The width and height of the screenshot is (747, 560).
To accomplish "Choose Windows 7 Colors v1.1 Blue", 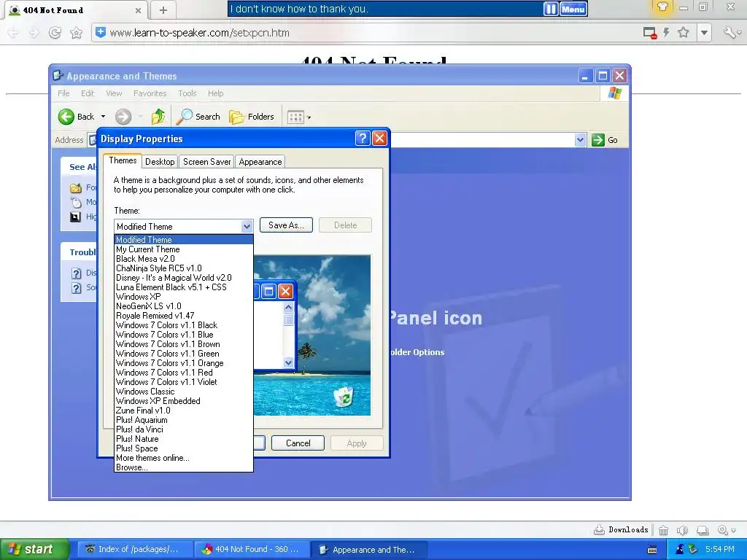I will (183, 335).
